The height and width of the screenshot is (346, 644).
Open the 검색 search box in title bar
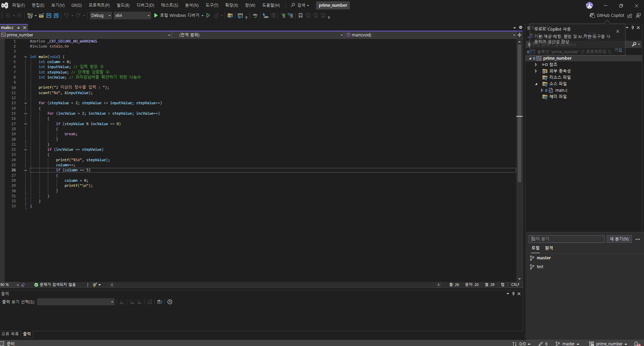(x=300, y=5)
